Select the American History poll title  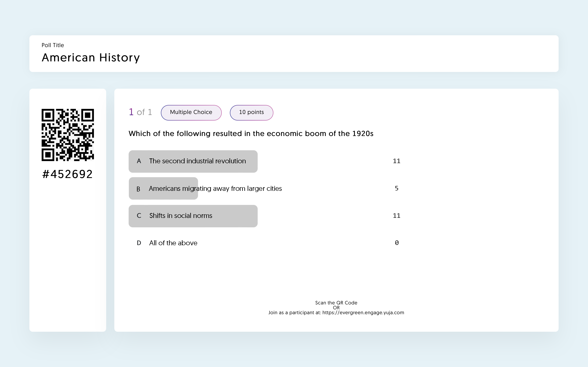91,58
